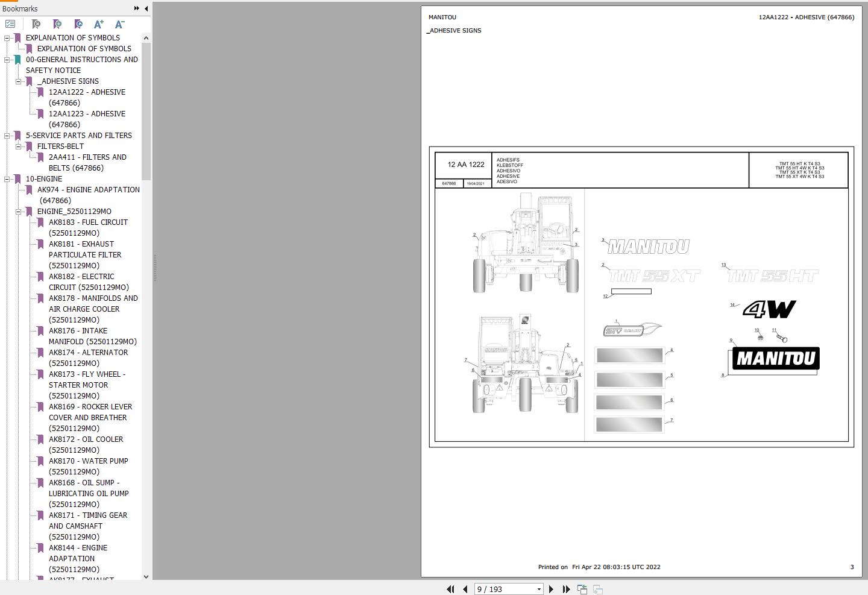
Task: Go to the first page
Action: (x=450, y=589)
